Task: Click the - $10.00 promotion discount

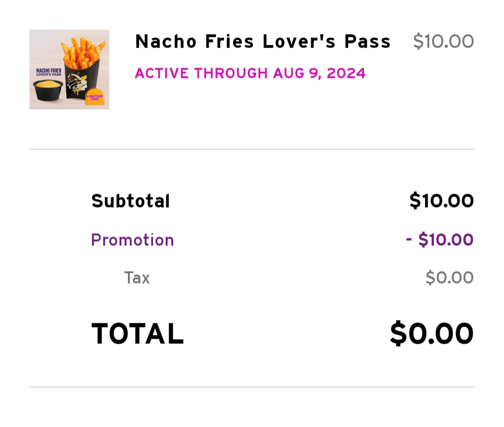Action: tap(440, 240)
